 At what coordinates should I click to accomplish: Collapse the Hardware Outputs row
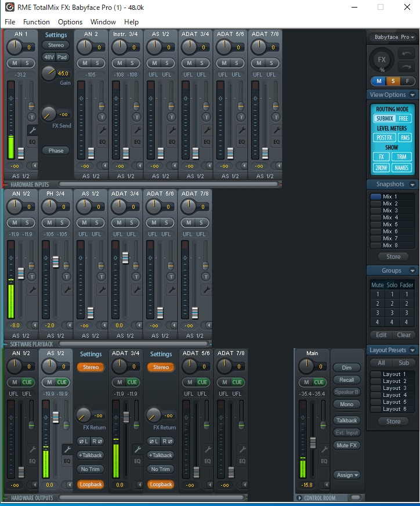tap(5, 498)
